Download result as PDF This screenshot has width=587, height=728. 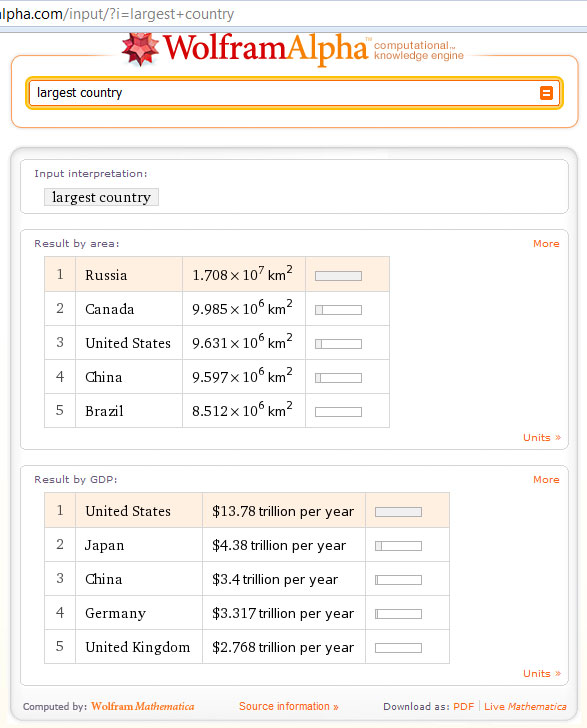point(463,706)
